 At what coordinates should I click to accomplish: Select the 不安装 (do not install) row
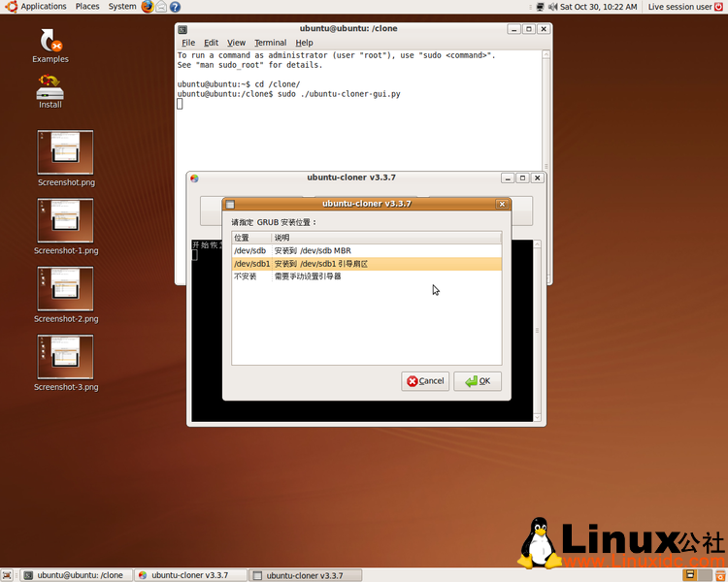pyautogui.click(x=366, y=276)
